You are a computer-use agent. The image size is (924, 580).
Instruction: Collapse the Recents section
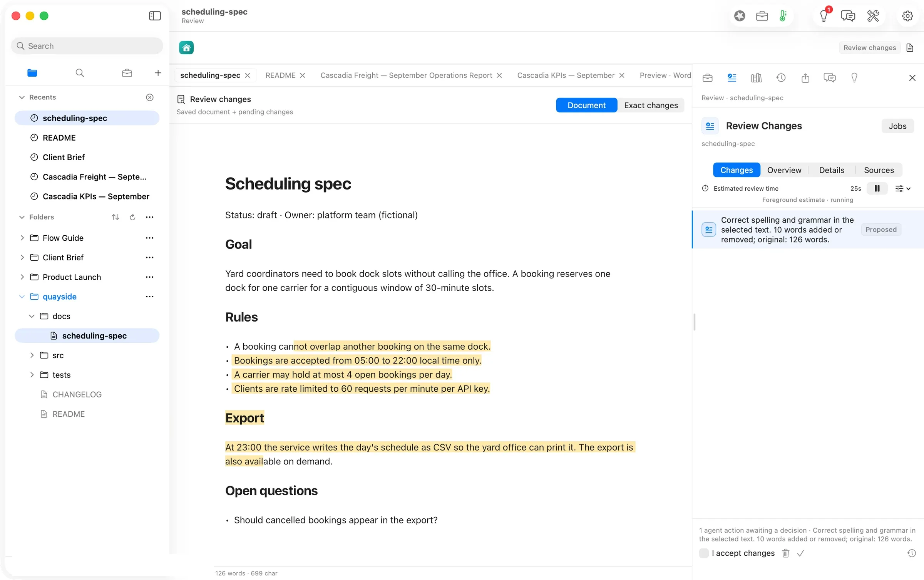pos(22,97)
